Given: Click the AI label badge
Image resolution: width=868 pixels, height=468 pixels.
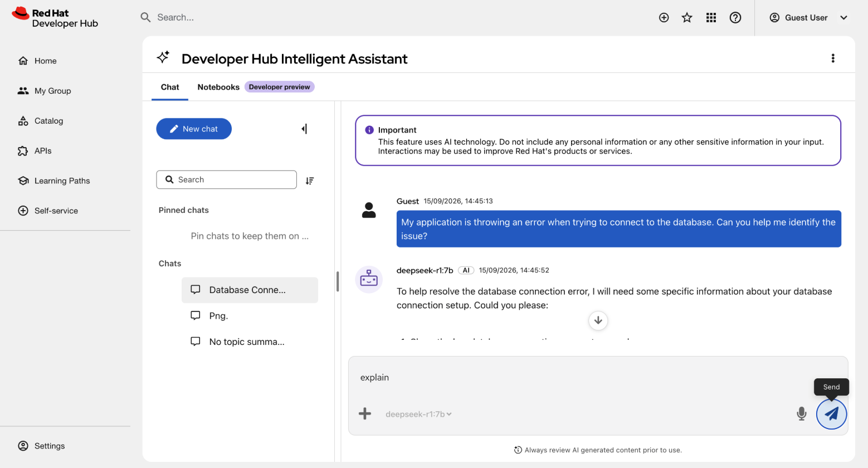Looking at the screenshot, I should click(x=466, y=270).
